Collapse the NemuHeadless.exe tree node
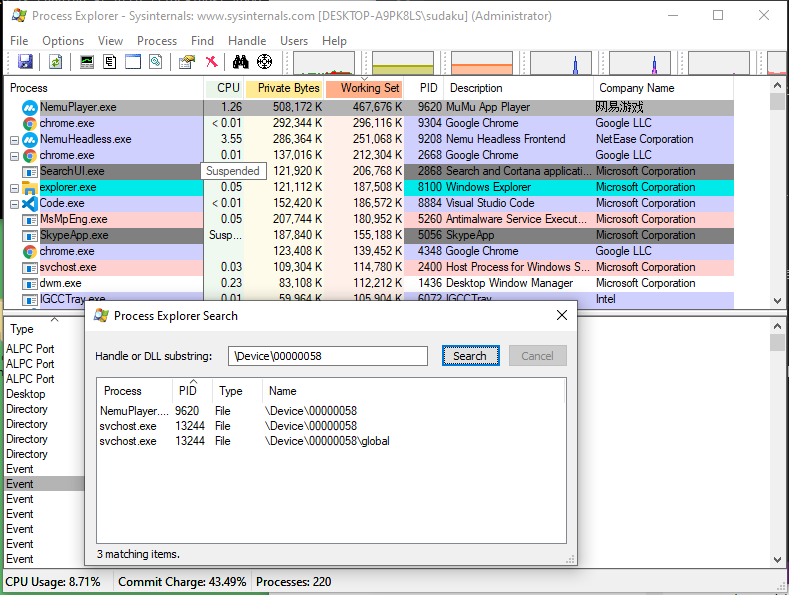Screen dimensions: 789x595 pos(15,140)
